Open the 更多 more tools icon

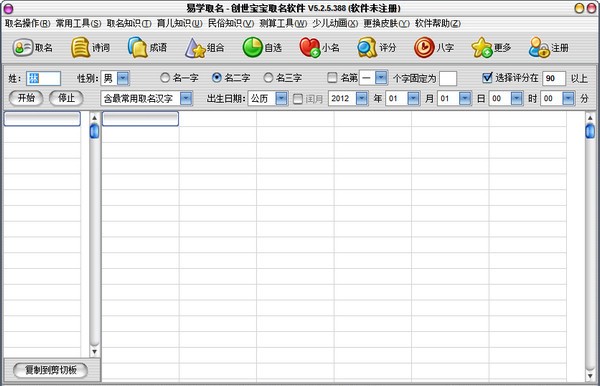[491, 48]
